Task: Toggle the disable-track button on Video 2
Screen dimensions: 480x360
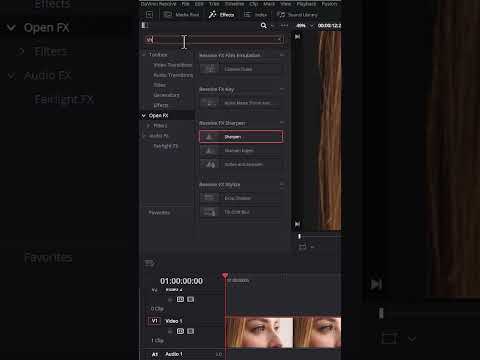Action: 191,299
